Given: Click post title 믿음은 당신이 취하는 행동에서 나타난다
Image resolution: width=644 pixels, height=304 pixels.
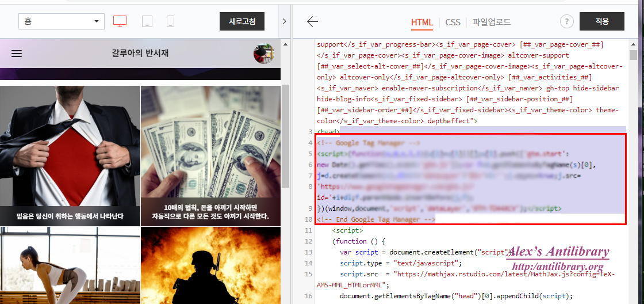Looking at the screenshot, I should tap(70, 216).
